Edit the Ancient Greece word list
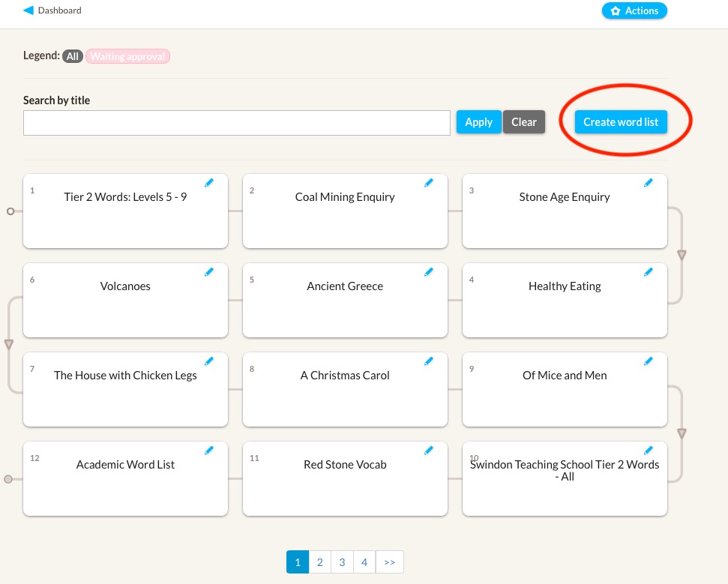The height and width of the screenshot is (584, 728). [x=429, y=272]
